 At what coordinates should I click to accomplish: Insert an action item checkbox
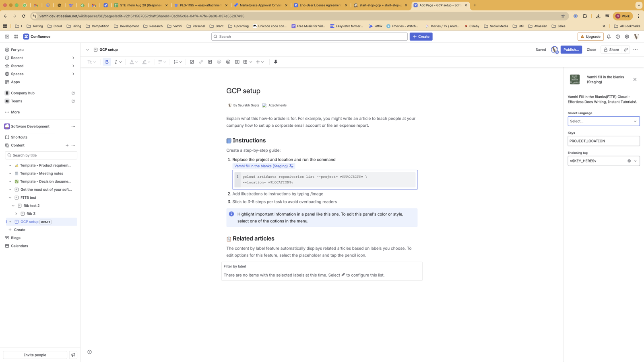pyautogui.click(x=192, y=62)
